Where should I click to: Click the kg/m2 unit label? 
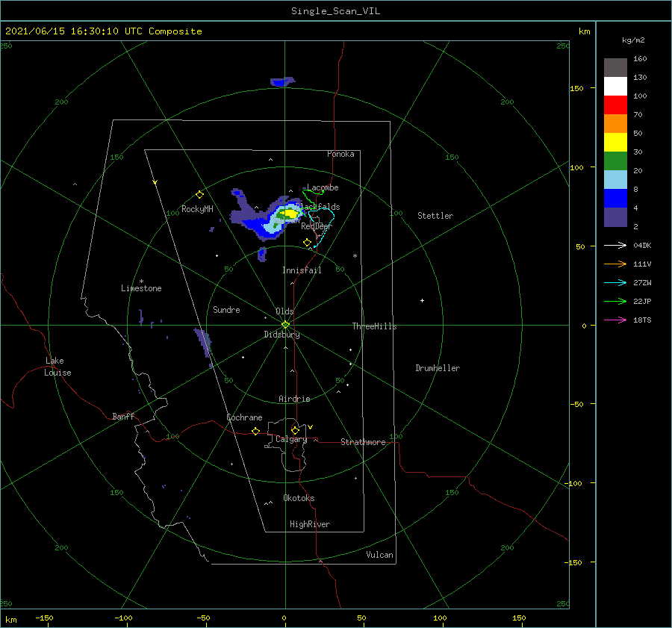[633, 40]
